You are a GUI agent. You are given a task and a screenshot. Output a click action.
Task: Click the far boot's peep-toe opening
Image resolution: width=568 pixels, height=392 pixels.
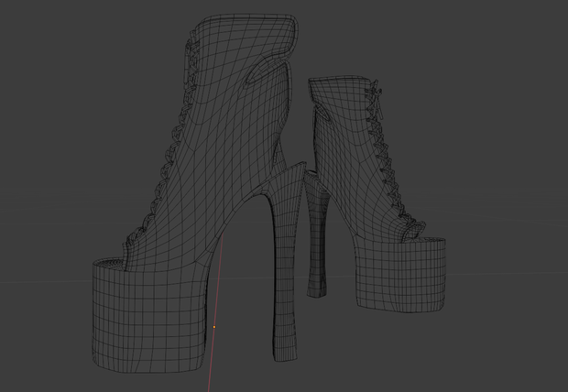pyautogui.click(x=423, y=237)
